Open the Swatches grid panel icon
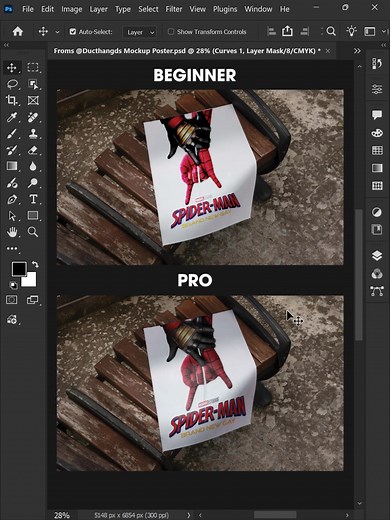Viewport: 390px width, 520px height. pyautogui.click(x=377, y=150)
